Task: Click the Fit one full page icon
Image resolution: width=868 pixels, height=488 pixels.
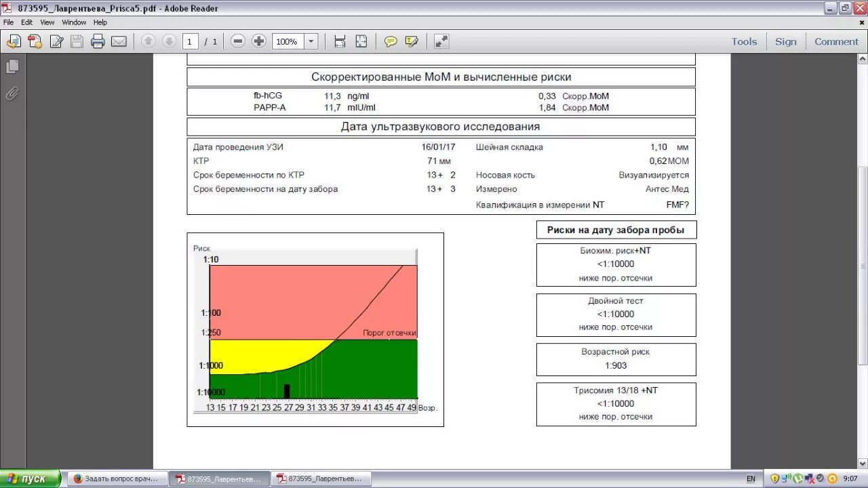Action: coord(361,41)
